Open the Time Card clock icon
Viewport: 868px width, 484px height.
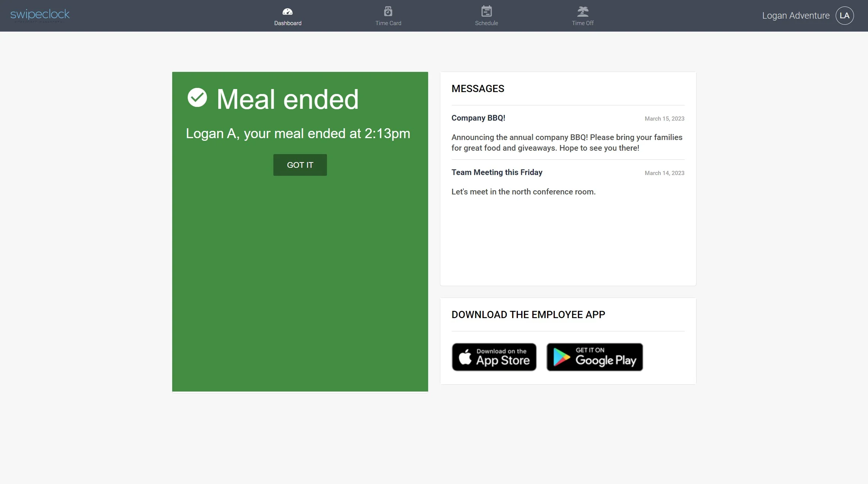388,11
